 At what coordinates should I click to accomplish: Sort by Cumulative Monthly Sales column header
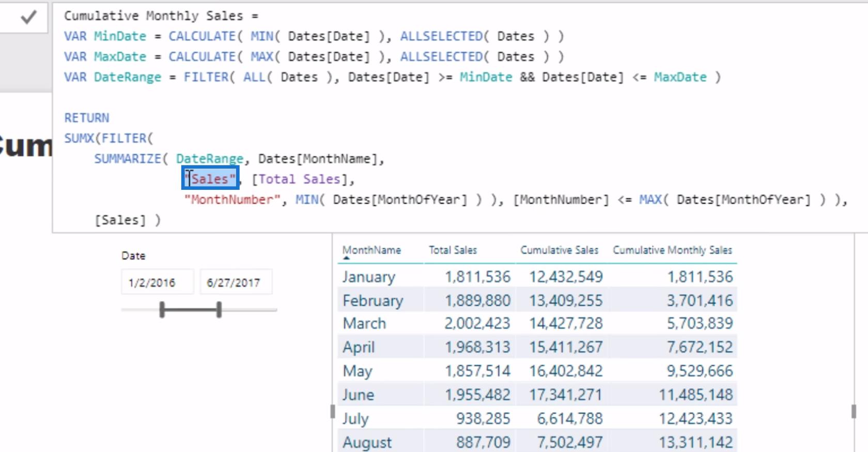pos(672,250)
